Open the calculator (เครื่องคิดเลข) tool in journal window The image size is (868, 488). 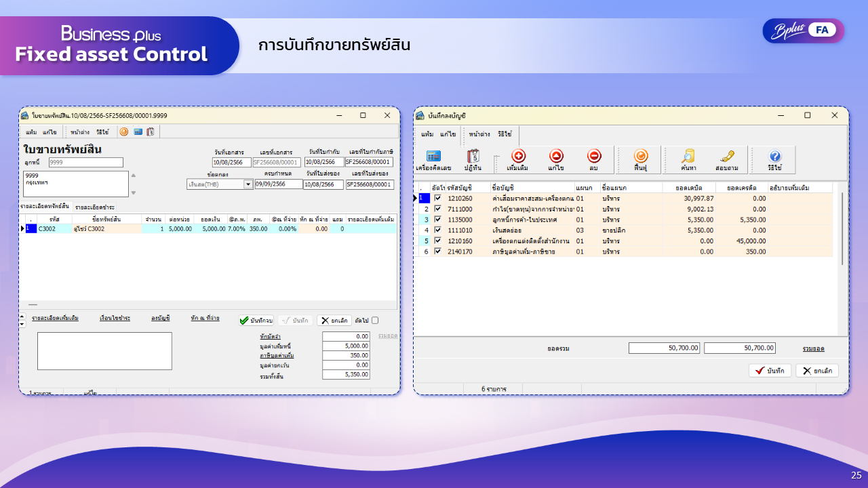[x=433, y=160]
